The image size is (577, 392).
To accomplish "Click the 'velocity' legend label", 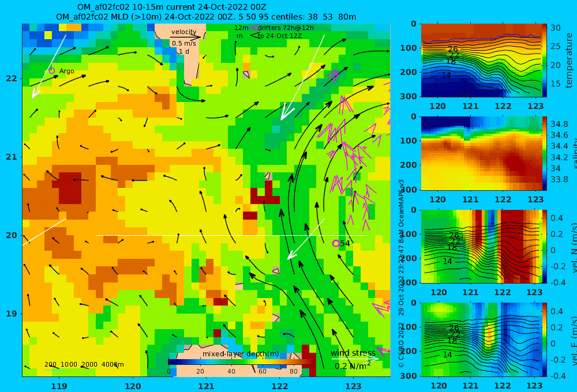I will [183, 32].
